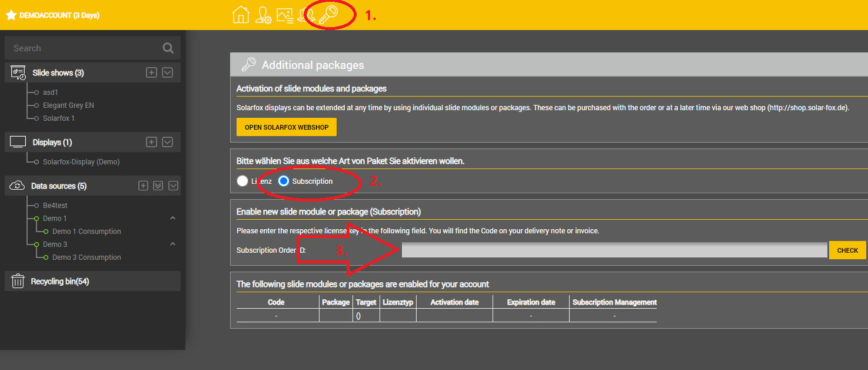The width and height of the screenshot is (868, 370).
Task: Add a new slide show with plus
Action: coord(151,72)
